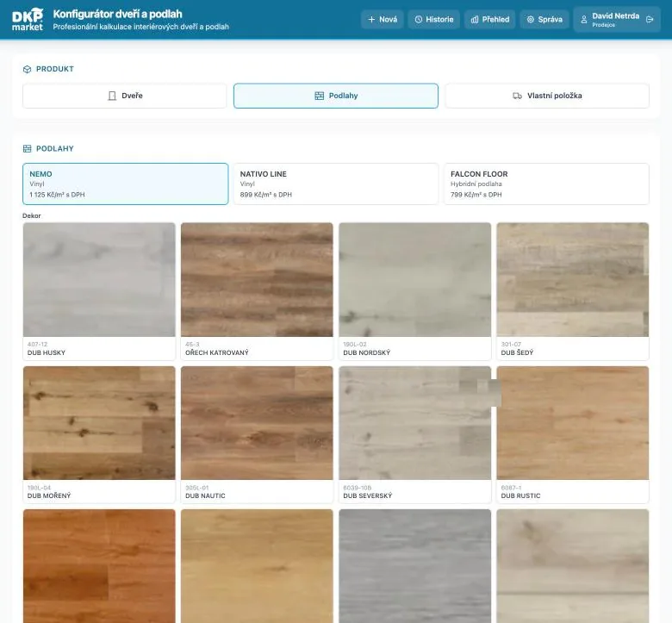Pick the DUB MOŘENÝ decor thumbnail
This screenshot has width=672, height=623.
pos(99,434)
